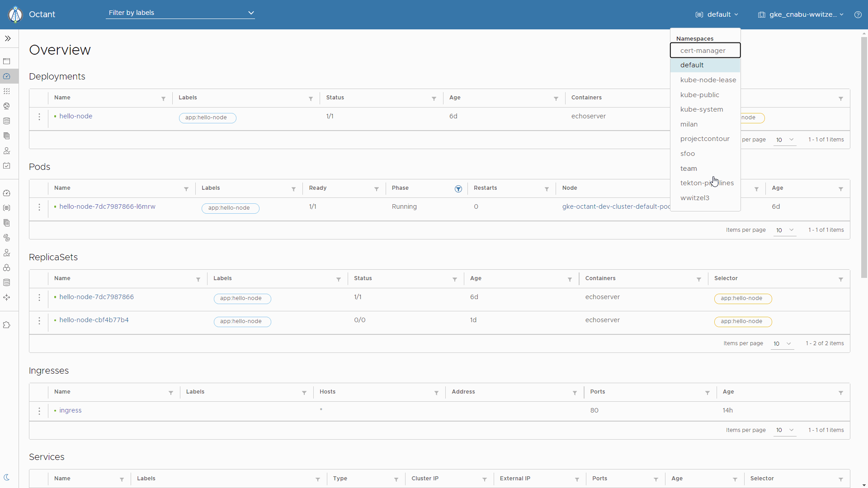Select the wwitzel3 namespace from list
The image size is (868, 488).
coord(694,197)
